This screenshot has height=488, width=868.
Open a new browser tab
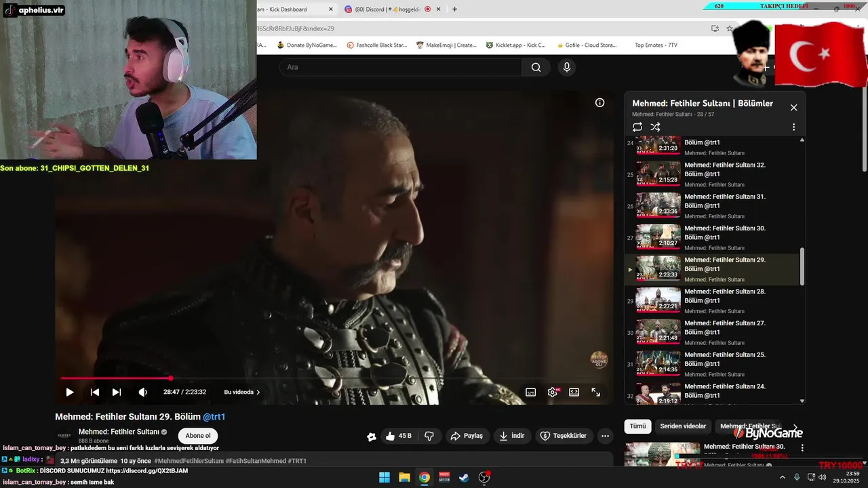point(454,9)
